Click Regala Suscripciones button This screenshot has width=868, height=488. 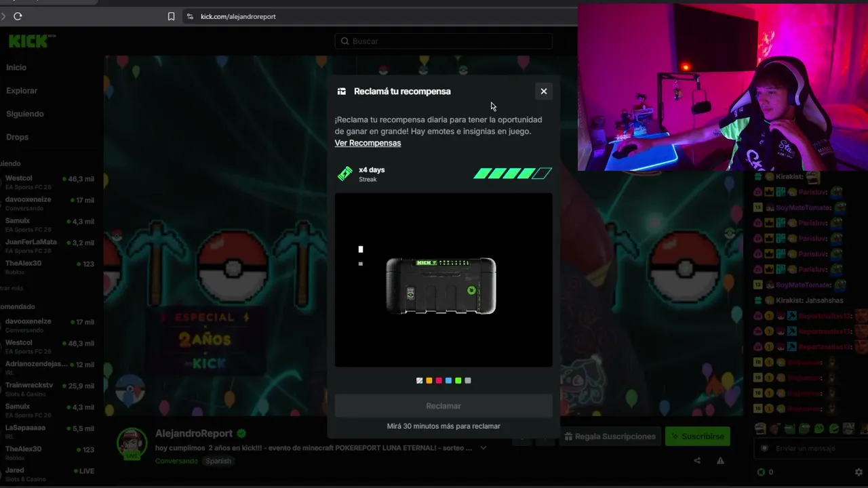click(610, 436)
